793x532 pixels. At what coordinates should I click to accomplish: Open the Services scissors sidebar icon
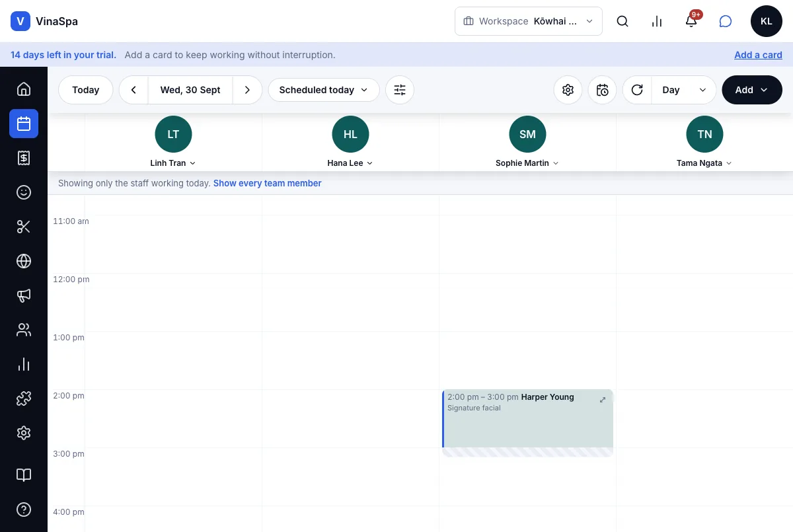pos(24,227)
